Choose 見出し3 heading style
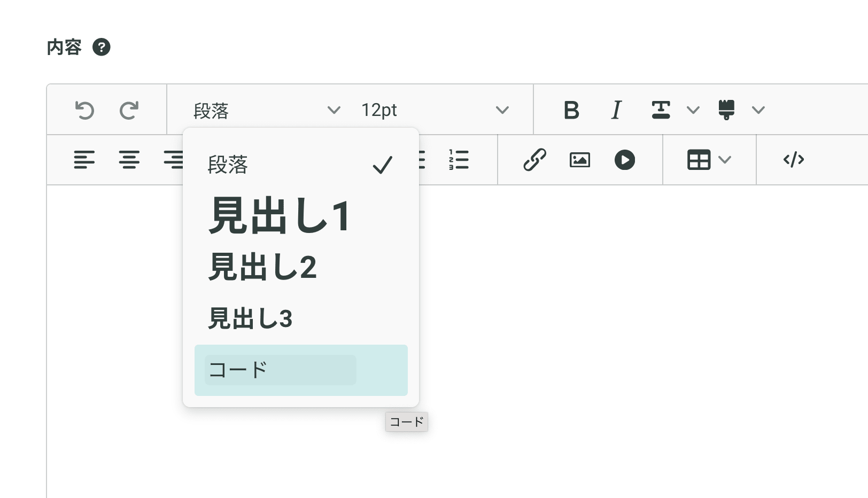The width and height of the screenshot is (868, 498). tap(301, 318)
